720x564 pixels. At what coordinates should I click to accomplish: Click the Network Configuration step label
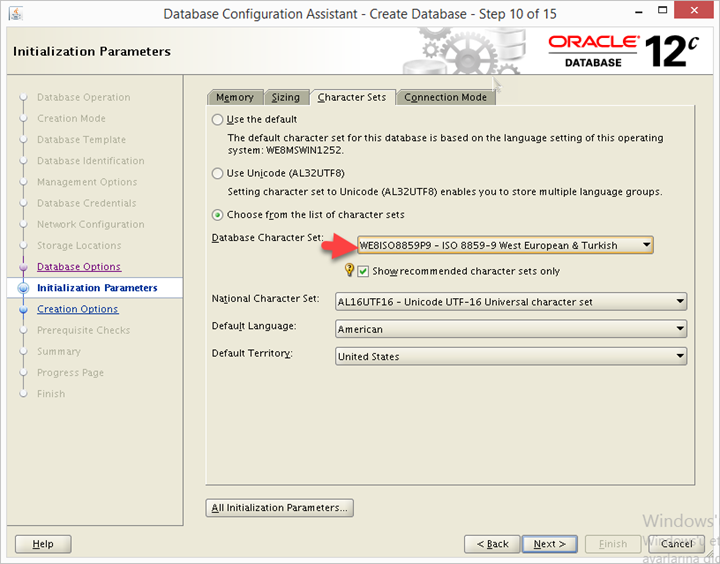90,224
